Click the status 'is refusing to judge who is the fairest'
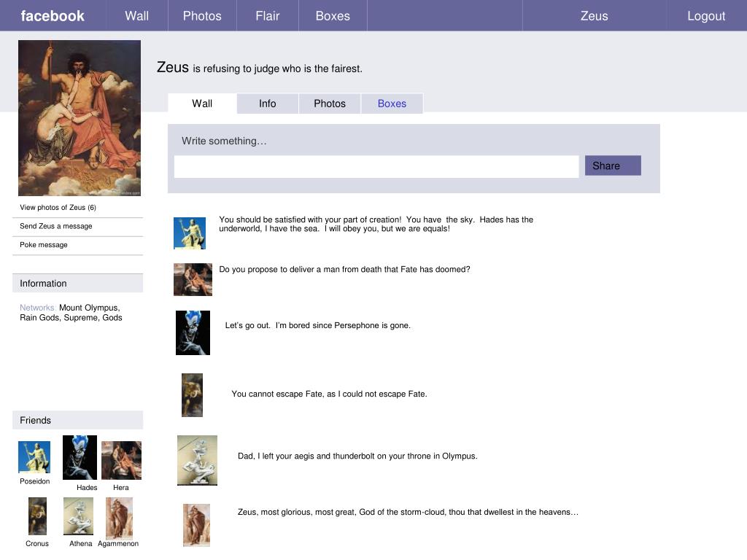This screenshot has width=747, height=560. click(x=277, y=69)
